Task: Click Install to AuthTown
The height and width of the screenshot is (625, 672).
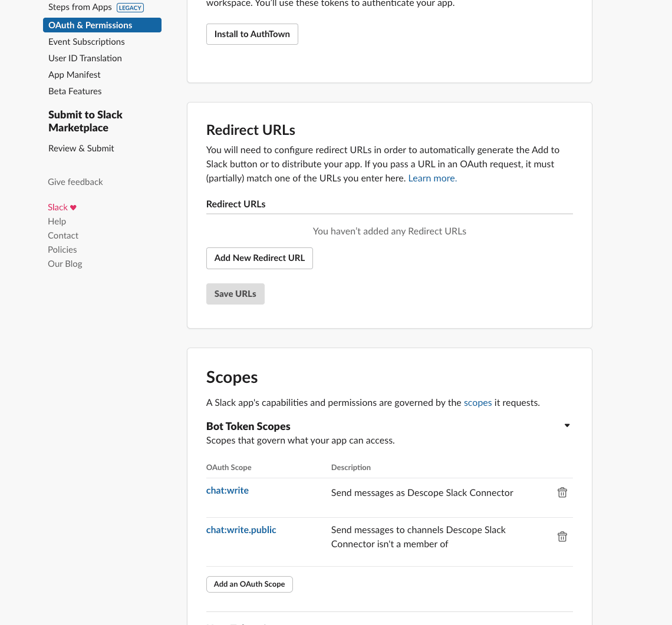Action: click(x=252, y=34)
